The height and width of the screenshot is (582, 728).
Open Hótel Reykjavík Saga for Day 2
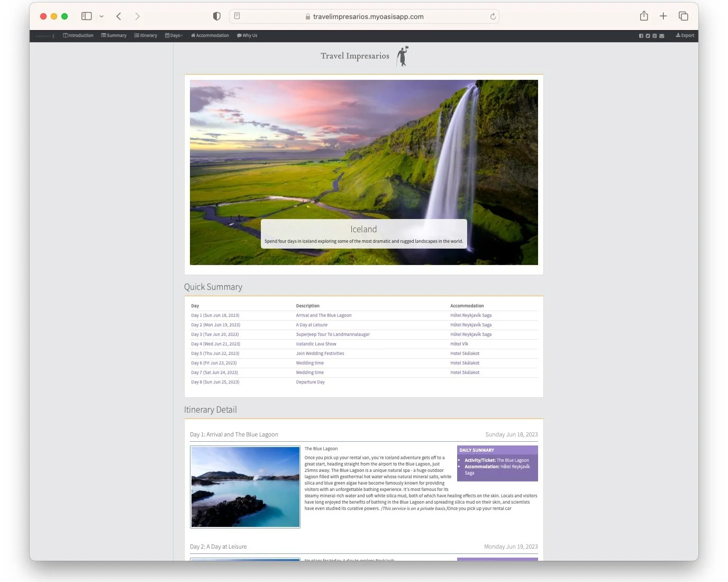[x=471, y=325]
